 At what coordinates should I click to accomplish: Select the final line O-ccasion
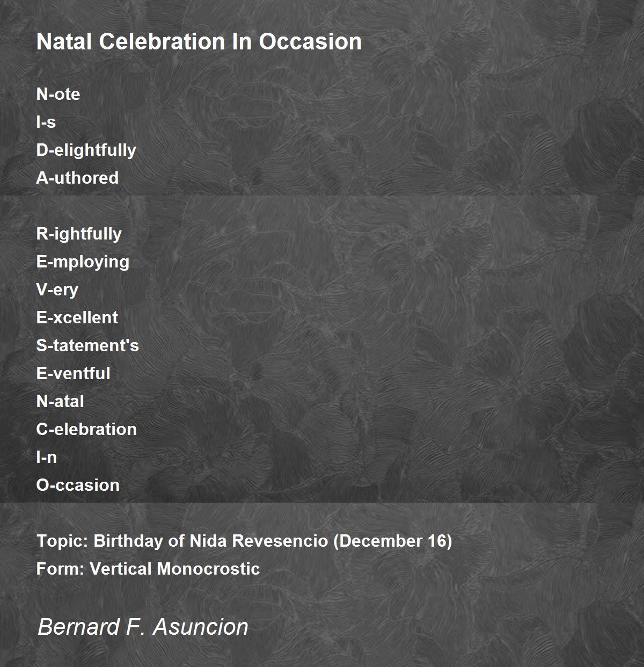click(78, 485)
